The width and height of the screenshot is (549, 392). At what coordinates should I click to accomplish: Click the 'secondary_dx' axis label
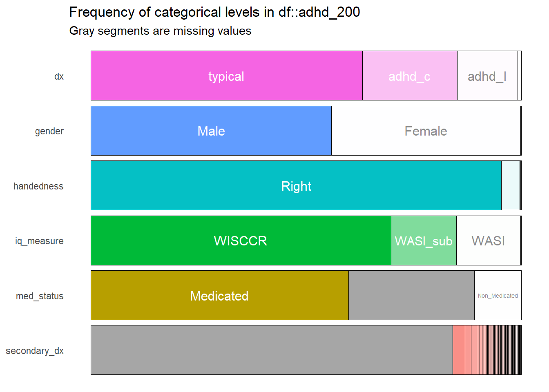pyautogui.click(x=35, y=351)
